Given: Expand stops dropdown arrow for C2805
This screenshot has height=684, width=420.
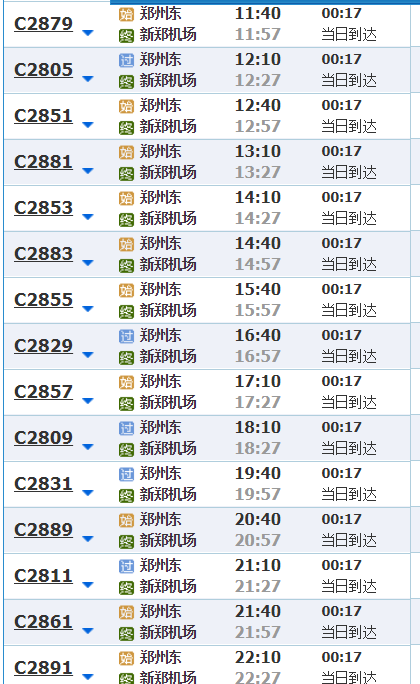Looking at the screenshot, I should pos(88,79).
